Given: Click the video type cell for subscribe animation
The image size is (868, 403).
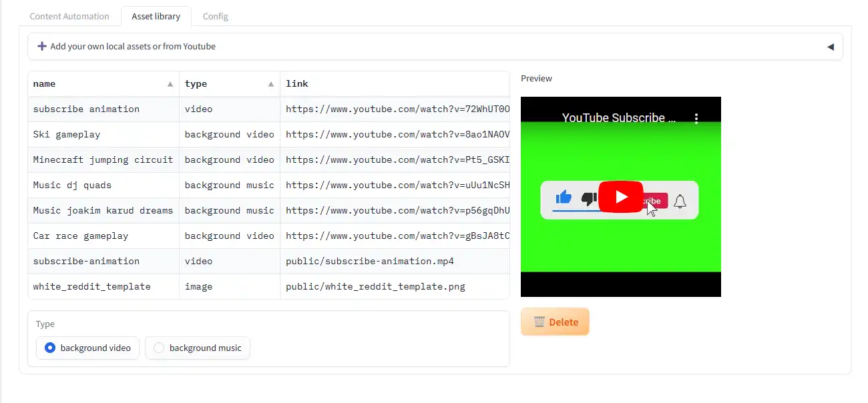Looking at the screenshot, I should 230,109.
